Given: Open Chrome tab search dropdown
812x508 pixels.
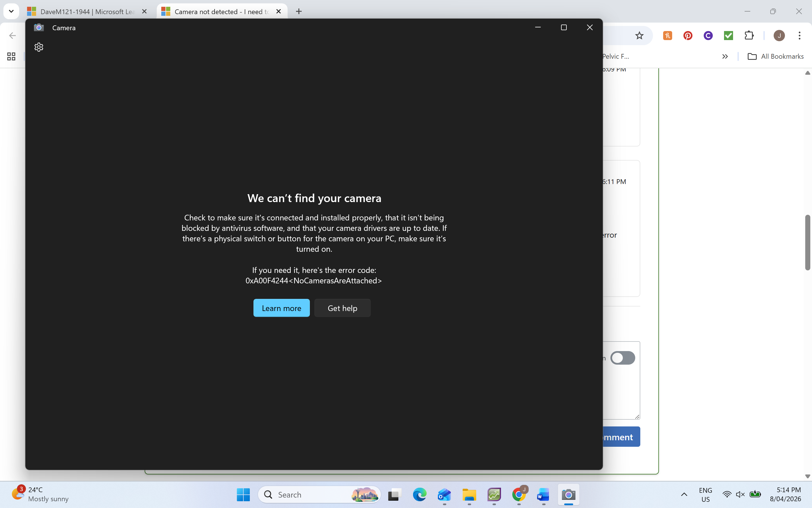Looking at the screenshot, I should coord(11,11).
